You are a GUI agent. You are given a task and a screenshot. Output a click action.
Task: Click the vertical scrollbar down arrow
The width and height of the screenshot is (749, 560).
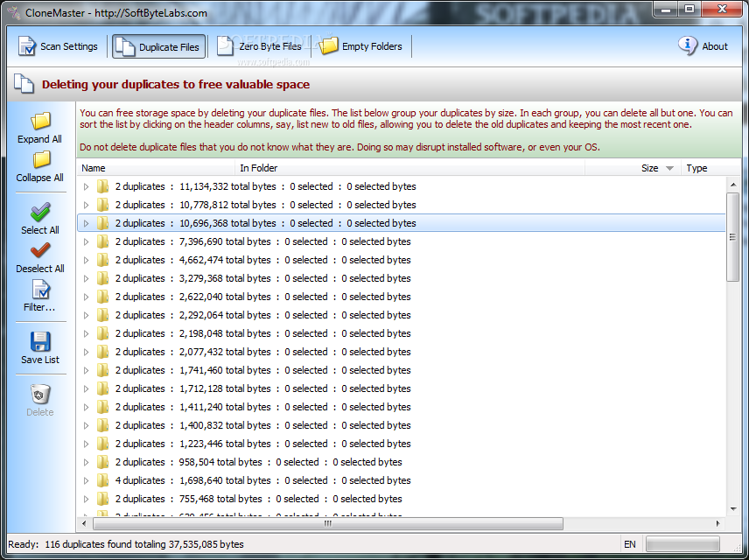click(733, 509)
